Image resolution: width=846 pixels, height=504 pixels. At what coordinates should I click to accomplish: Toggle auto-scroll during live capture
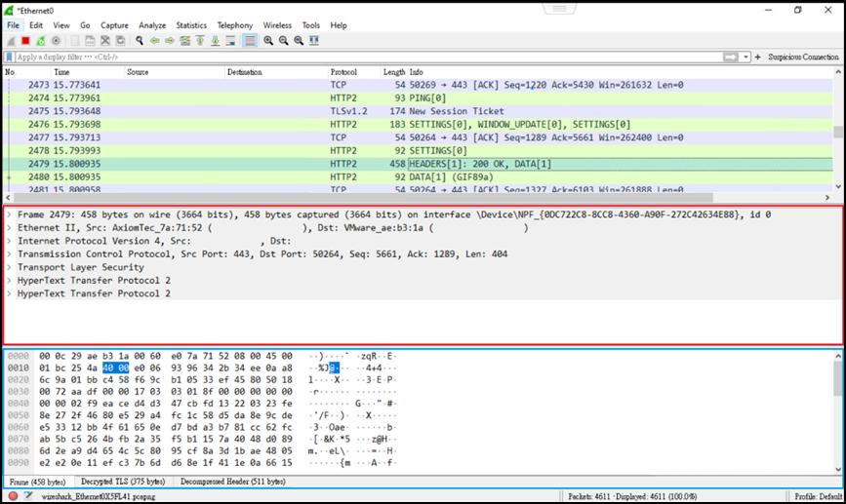[x=230, y=41]
